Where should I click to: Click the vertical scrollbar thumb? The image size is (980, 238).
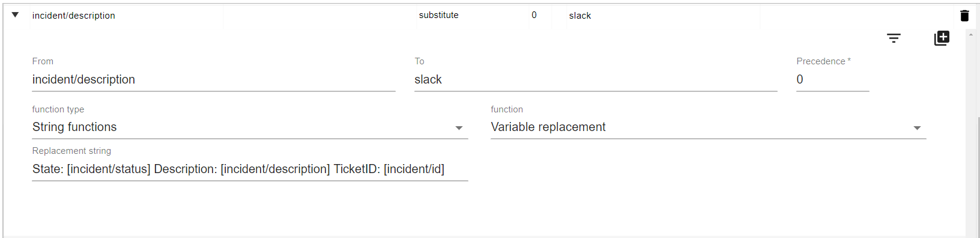pyautogui.click(x=978, y=177)
